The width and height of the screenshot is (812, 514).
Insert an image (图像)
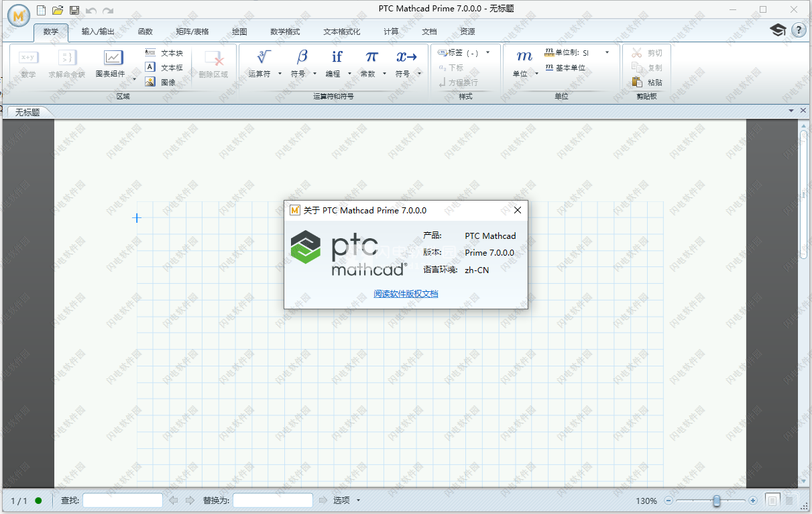click(160, 83)
